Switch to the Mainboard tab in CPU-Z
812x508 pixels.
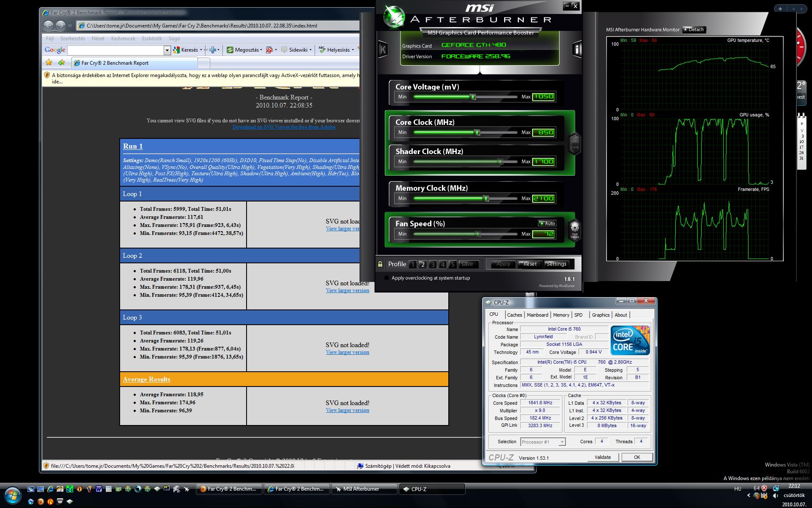tap(538, 315)
